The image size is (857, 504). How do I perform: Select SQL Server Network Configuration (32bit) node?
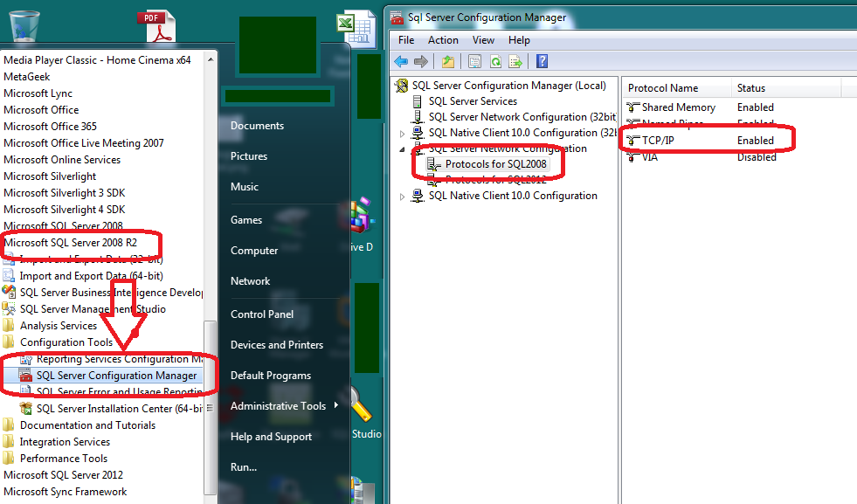pyautogui.click(x=522, y=117)
